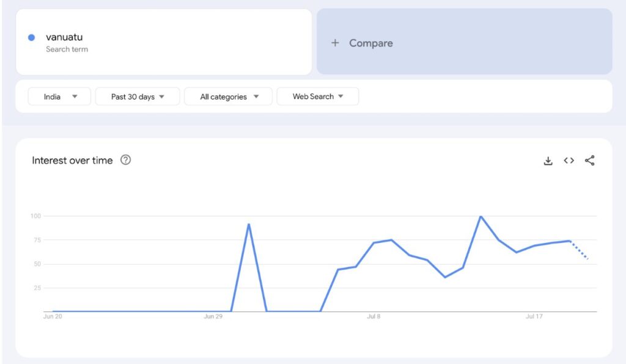This screenshot has height=364, width=626.
Task: Open help tooltip beside Interest over time
Action: click(x=125, y=160)
